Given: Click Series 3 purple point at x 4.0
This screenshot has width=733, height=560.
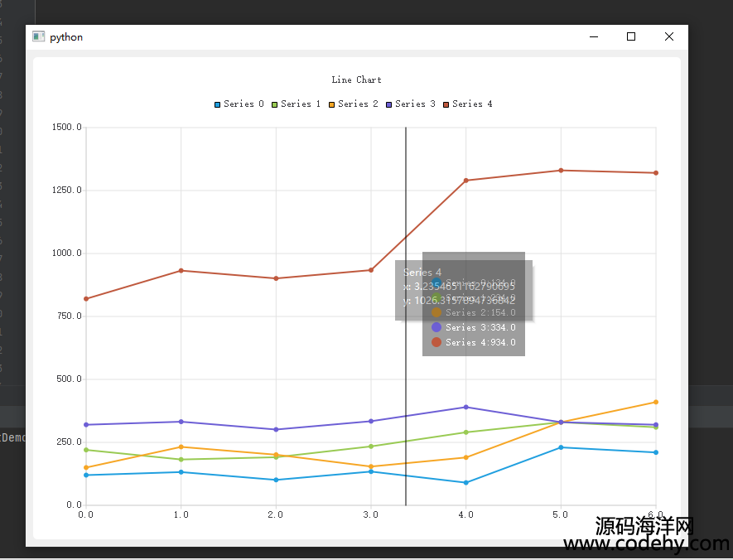Looking at the screenshot, I should 465,407.
